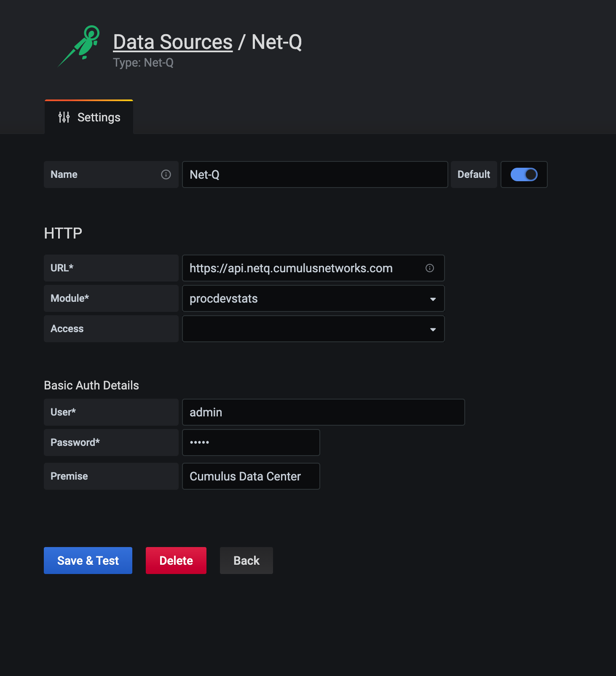Click the info icon inside URL field
The image size is (616, 676).
point(429,268)
